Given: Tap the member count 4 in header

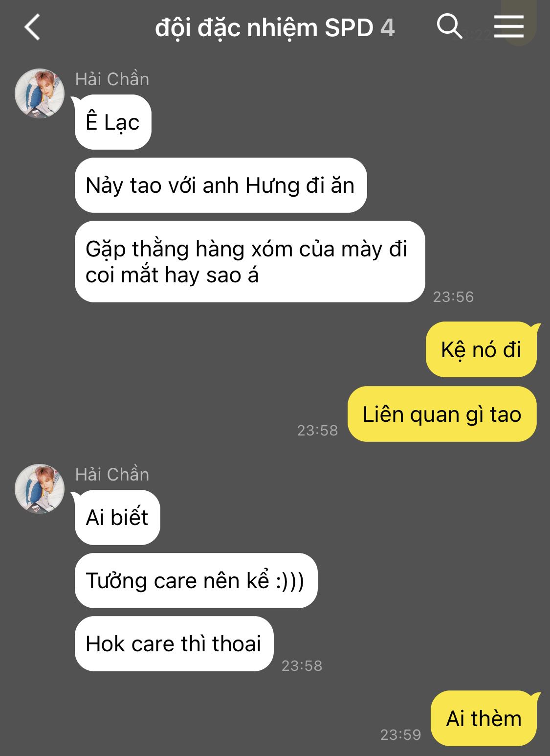Looking at the screenshot, I should coord(387,28).
